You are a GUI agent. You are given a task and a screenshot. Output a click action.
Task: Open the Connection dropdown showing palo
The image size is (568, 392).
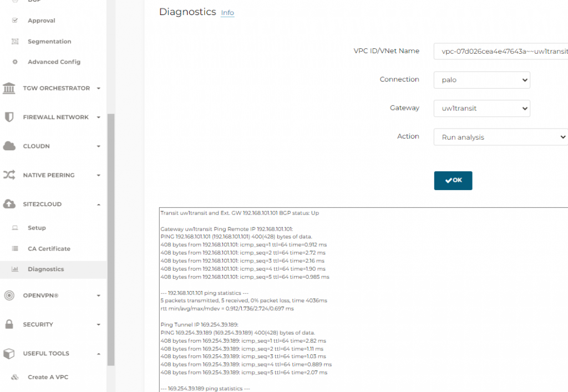482,80
